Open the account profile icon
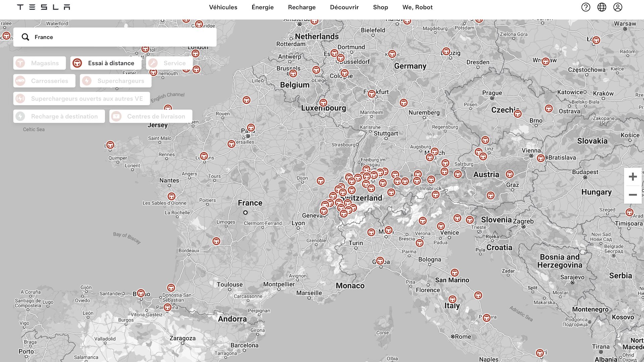The height and width of the screenshot is (362, 644). click(618, 7)
